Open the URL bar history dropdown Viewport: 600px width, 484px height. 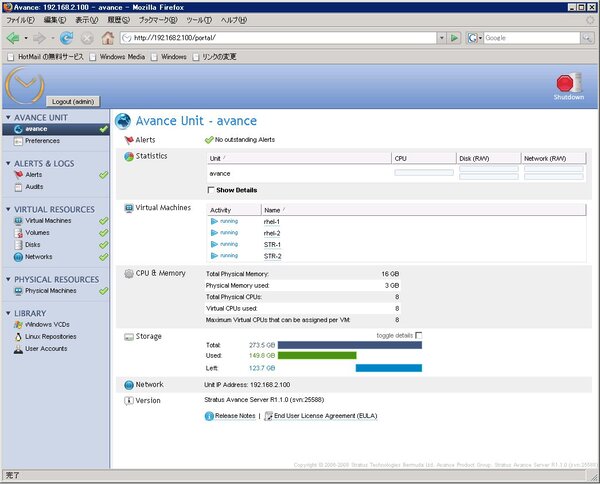442,38
